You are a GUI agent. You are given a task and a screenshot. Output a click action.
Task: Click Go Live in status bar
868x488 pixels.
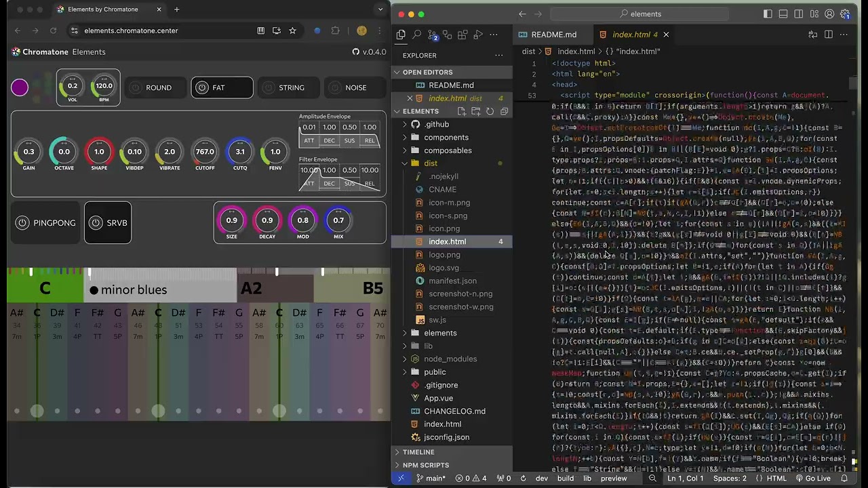812,478
